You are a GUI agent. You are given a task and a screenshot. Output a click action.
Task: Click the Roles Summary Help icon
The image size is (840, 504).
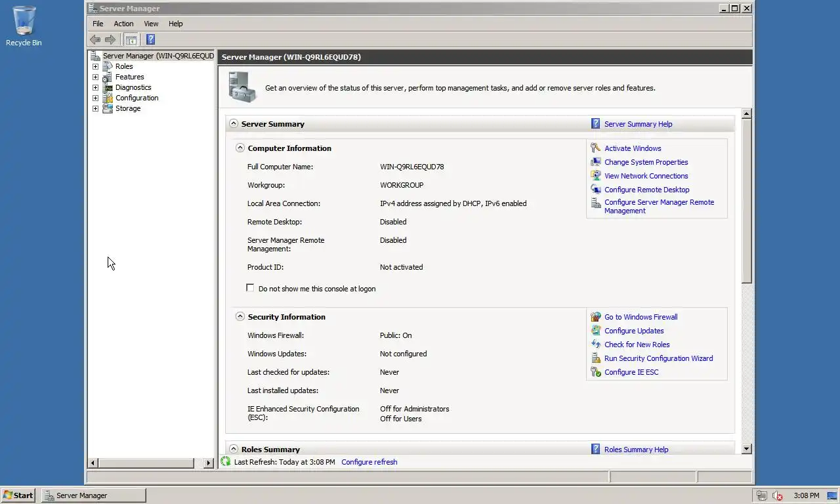click(x=595, y=449)
